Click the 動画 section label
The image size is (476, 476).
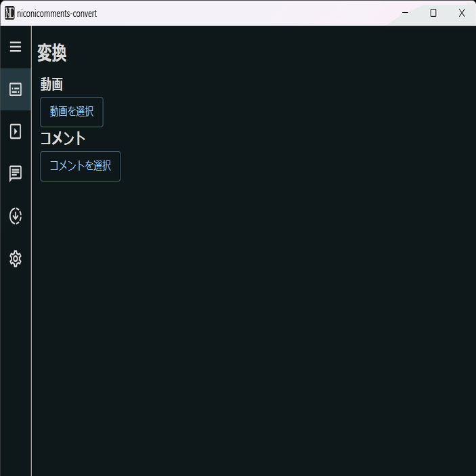click(x=51, y=84)
